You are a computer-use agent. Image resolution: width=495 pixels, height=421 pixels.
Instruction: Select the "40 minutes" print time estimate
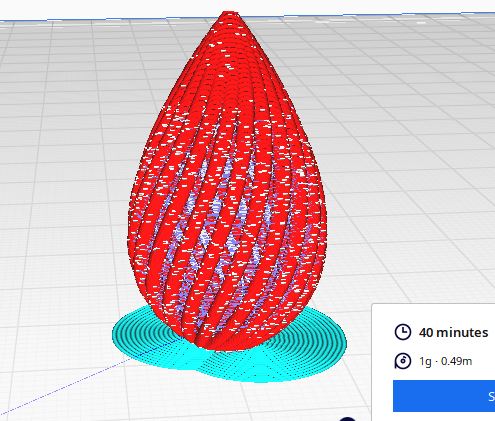pos(453,332)
